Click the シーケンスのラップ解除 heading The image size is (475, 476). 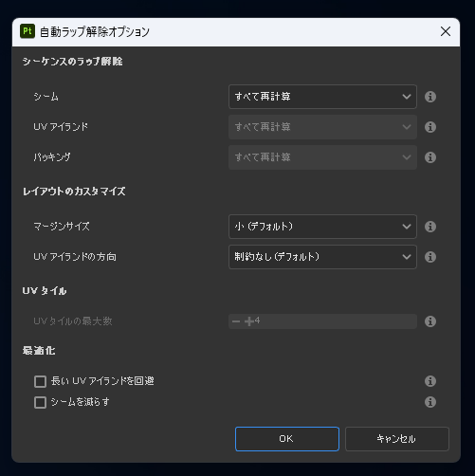[x=72, y=62]
